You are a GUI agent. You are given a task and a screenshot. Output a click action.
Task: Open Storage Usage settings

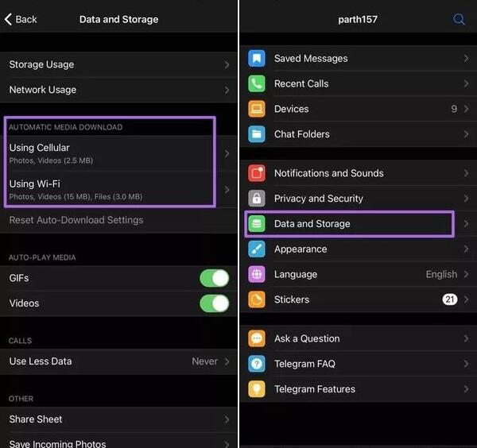pos(118,64)
